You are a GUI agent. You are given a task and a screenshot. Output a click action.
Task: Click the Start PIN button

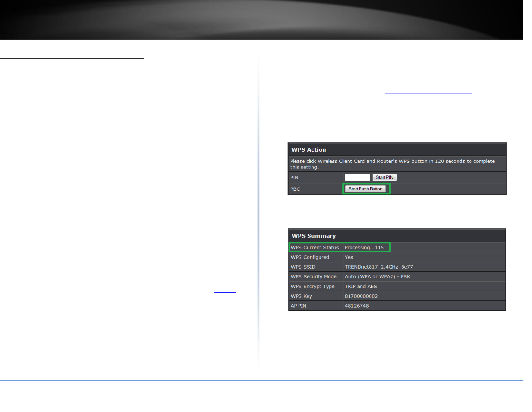click(384, 177)
